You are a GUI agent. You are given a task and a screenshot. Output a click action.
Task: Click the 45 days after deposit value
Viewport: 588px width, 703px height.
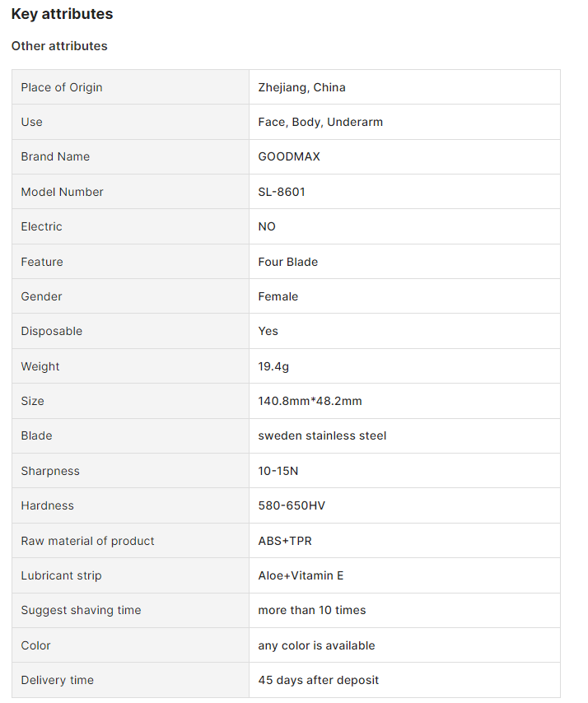[319, 680]
